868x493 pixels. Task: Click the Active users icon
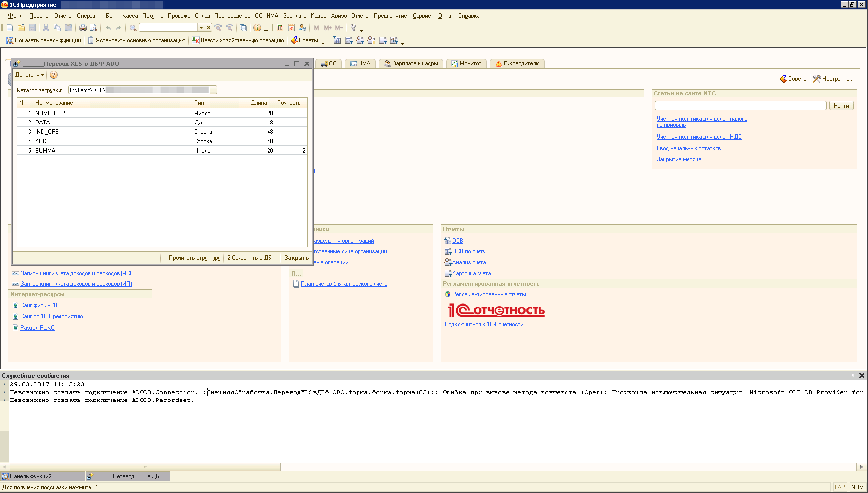tap(303, 28)
